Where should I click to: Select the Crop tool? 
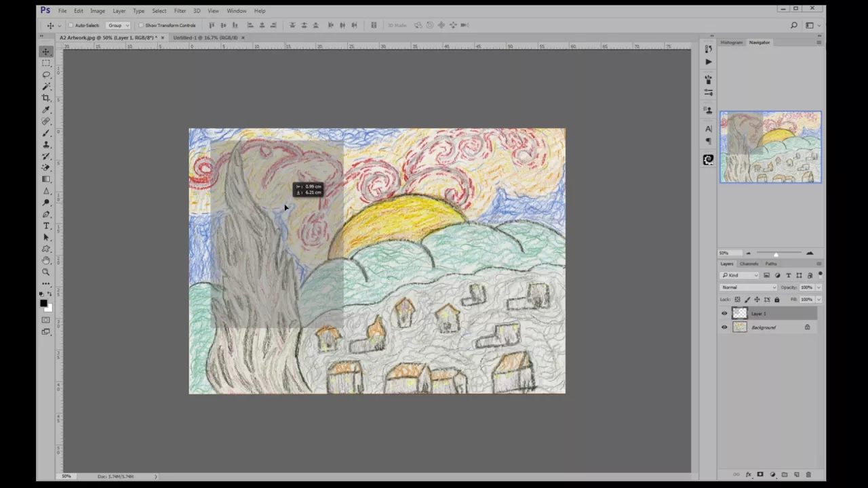(x=46, y=98)
